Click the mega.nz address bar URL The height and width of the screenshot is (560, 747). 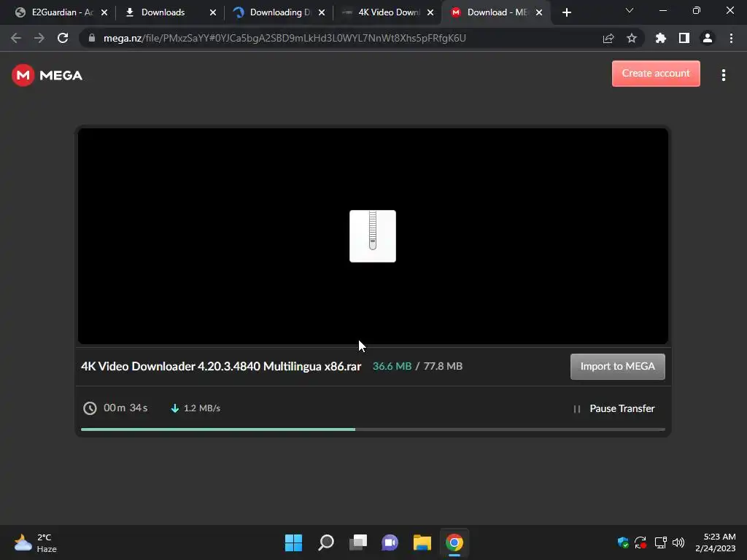click(x=285, y=38)
